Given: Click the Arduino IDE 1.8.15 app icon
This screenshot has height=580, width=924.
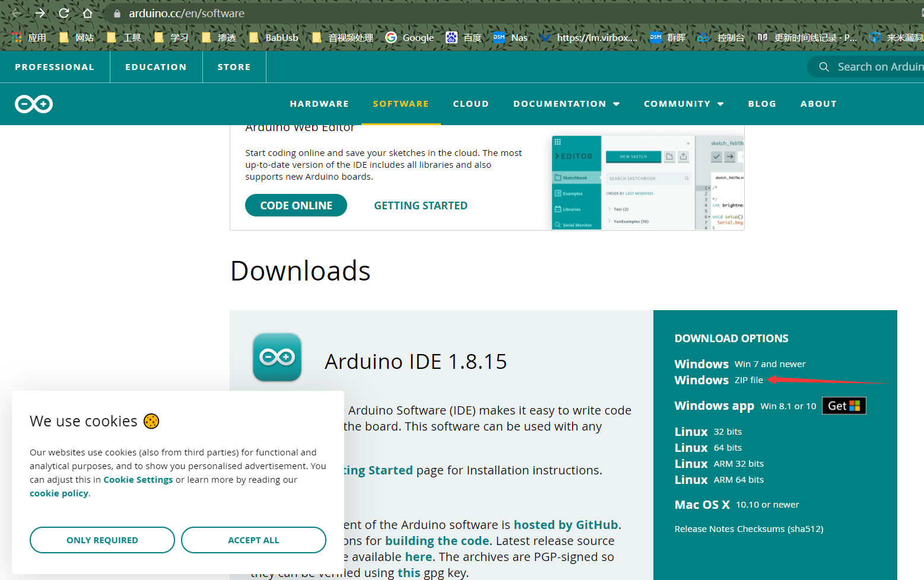Looking at the screenshot, I should (277, 357).
